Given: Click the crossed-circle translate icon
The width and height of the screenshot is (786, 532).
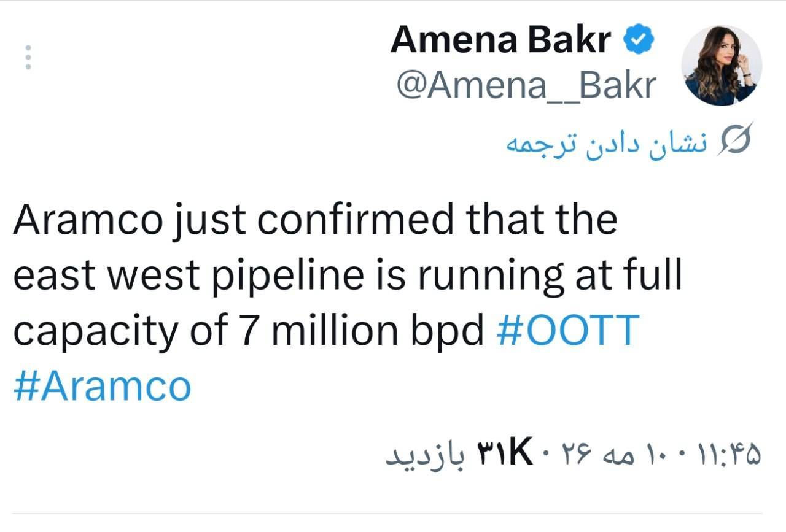Looking at the screenshot, I should tap(736, 141).
